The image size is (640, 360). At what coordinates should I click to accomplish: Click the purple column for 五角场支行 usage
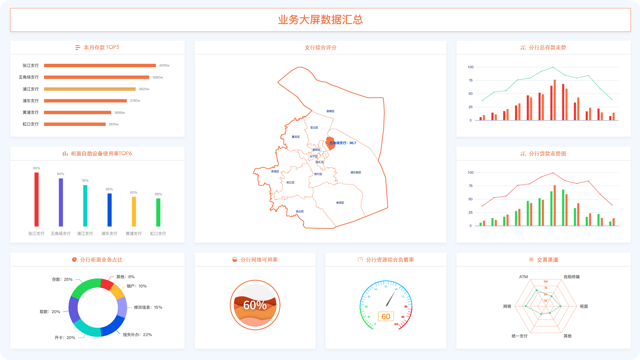coord(61,202)
